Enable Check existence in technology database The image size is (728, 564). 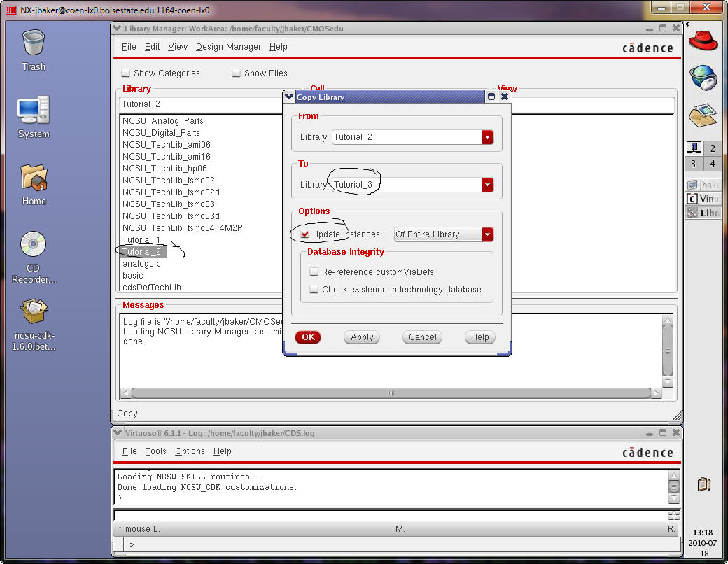pyautogui.click(x=314, y=289)
